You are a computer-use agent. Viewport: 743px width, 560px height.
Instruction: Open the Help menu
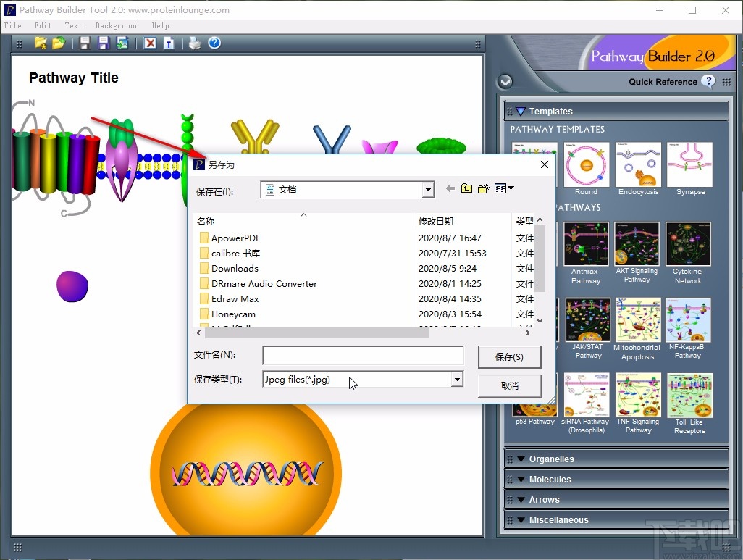coord(160,25)
